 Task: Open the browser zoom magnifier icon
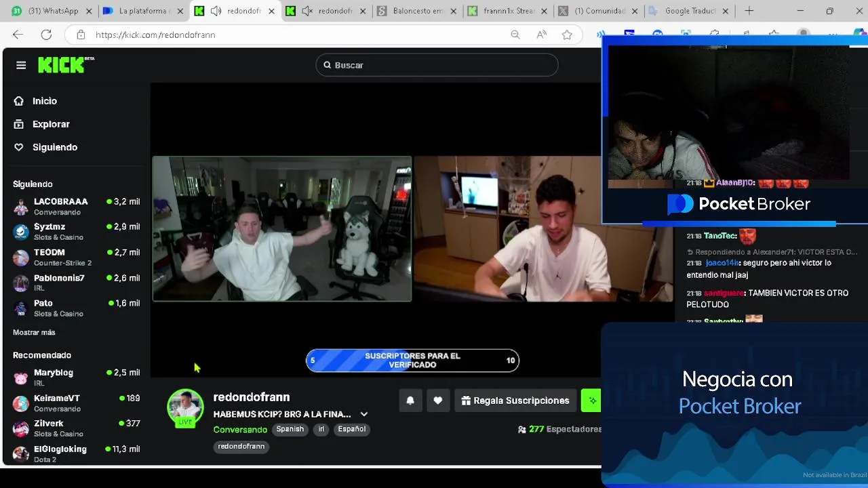515,35
